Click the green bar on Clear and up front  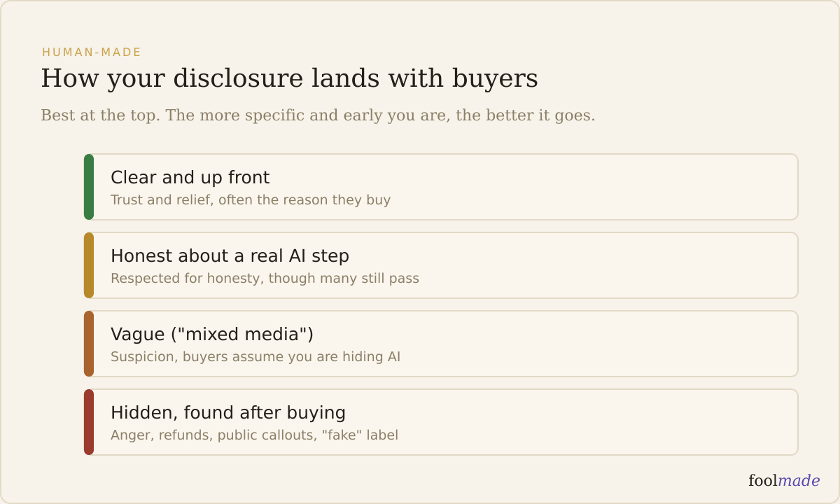(x=89, y=187)
